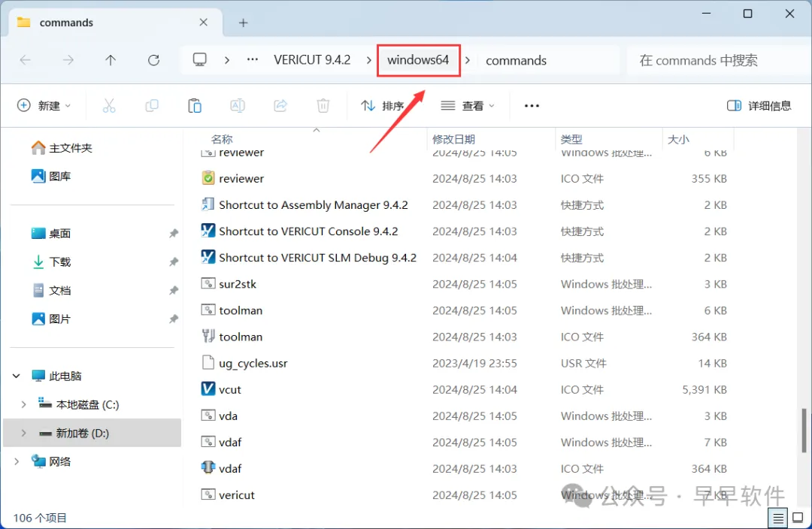812x529 pixels.
Task: Select 新加卷 (D:) drive in sidebar
Action: pyautogui.click(x=92, y=433)
